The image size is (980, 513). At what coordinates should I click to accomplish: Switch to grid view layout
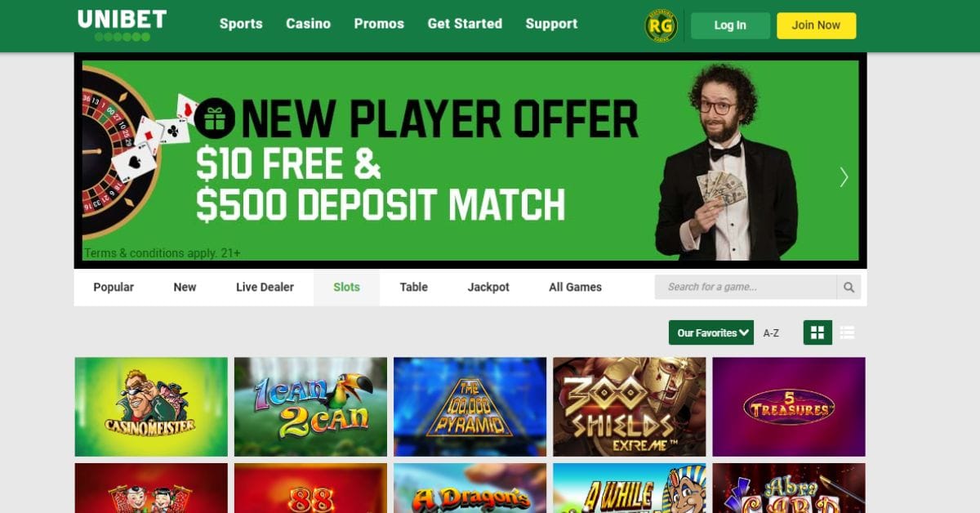click(817, 332)
